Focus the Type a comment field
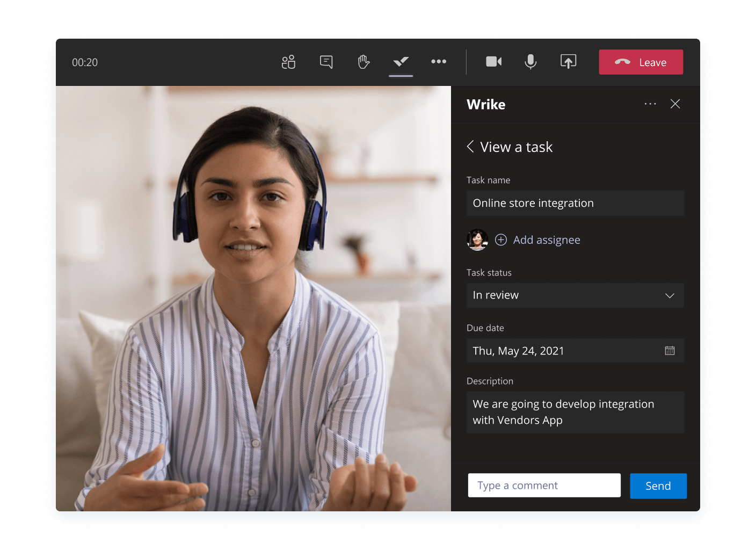This screenshot has width=756, height=550. 544,486
